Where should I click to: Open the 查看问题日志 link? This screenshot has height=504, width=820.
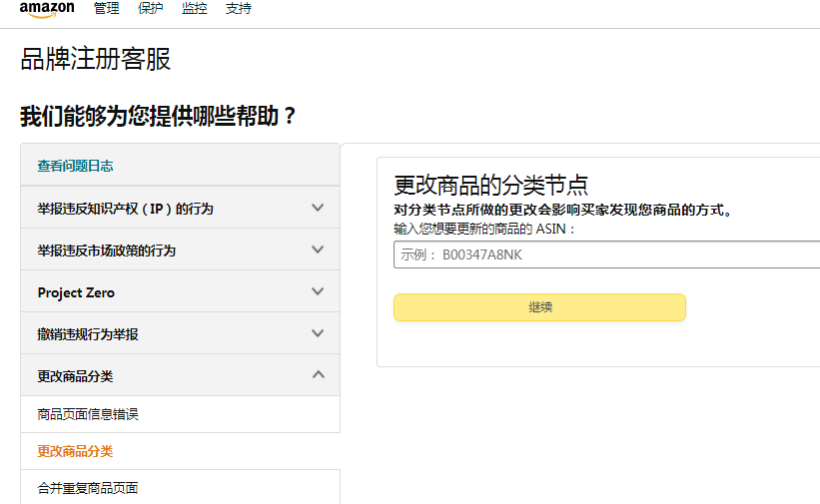point(75,166)
